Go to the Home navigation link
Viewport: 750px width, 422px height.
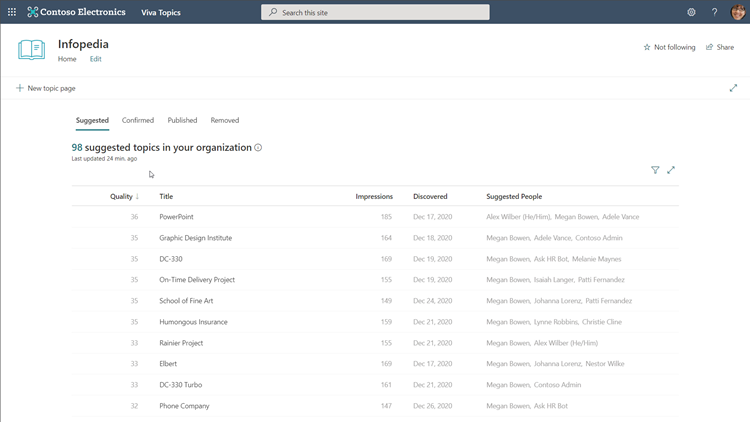[67, 59]
